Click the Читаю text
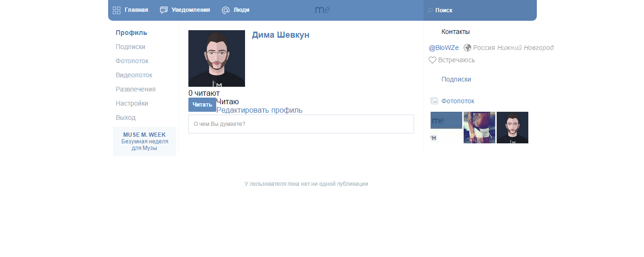Viewport: 644px width, 257px height. pos(228,102)
